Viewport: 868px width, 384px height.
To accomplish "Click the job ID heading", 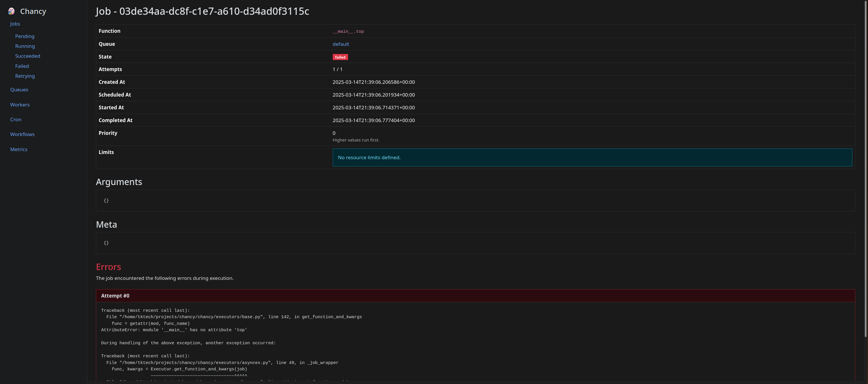I will [203, 11].
